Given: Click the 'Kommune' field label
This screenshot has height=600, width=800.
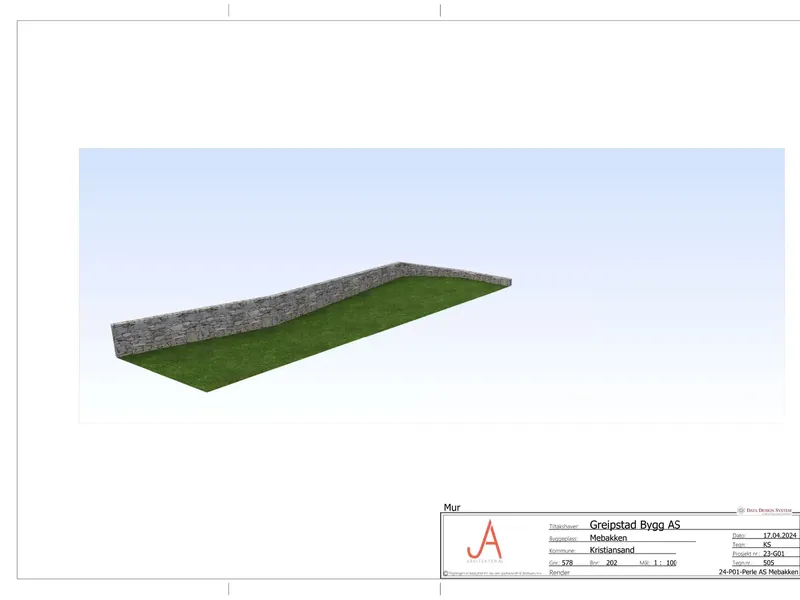Looking at the screenshot, I should 562,551.
